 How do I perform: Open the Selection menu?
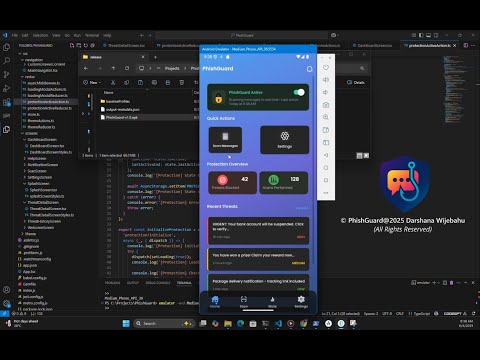click(x=40, y=35)
